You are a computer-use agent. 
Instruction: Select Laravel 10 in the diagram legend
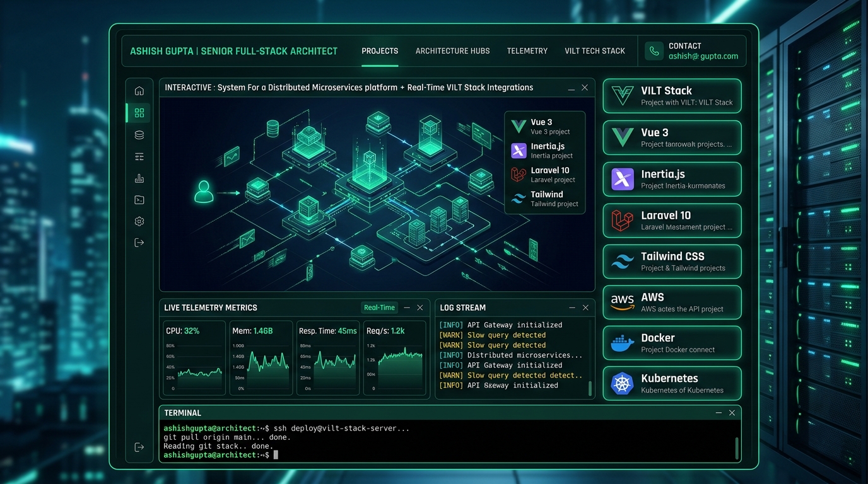click(544, 175)
